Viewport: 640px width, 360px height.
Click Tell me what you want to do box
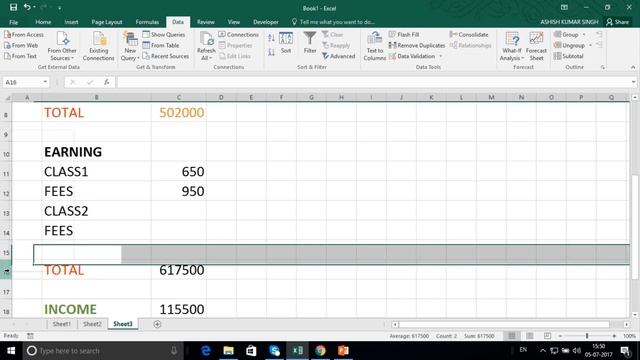[333, 22]
